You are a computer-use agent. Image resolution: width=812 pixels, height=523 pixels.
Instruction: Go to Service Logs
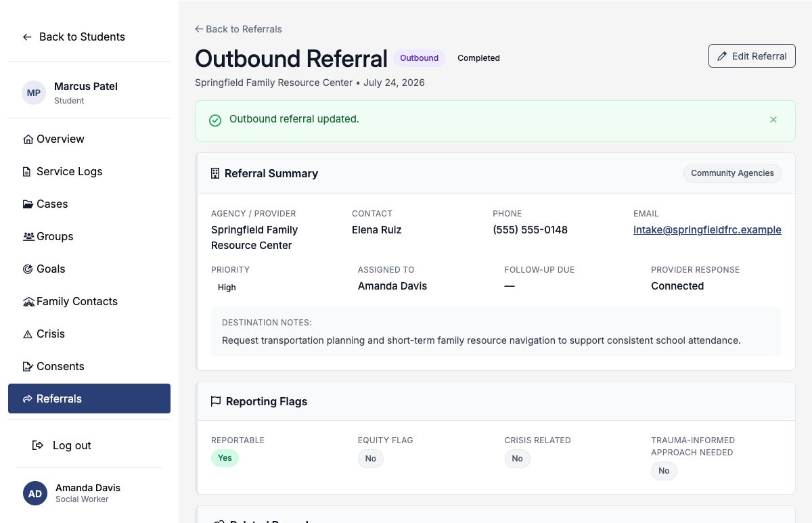[89, 172]
